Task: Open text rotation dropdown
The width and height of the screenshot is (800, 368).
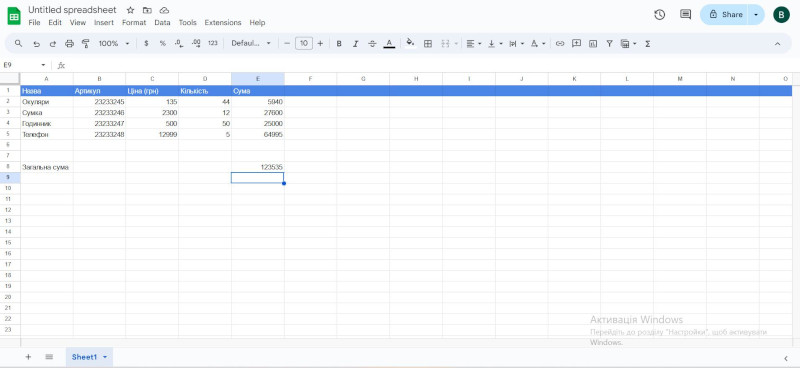Action: coord(538,44)
